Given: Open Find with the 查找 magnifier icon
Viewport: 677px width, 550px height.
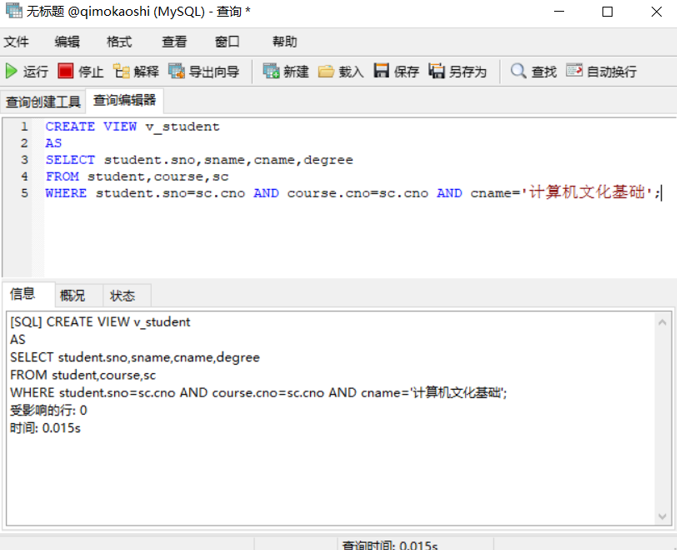Looking at the screenshot, I should [x=518, y=71].
